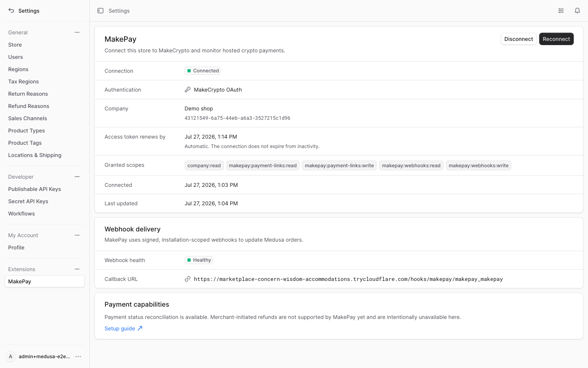Click the green Healthy status badge
The height and width of the screenshot is (368, 588).
point(199,260)
